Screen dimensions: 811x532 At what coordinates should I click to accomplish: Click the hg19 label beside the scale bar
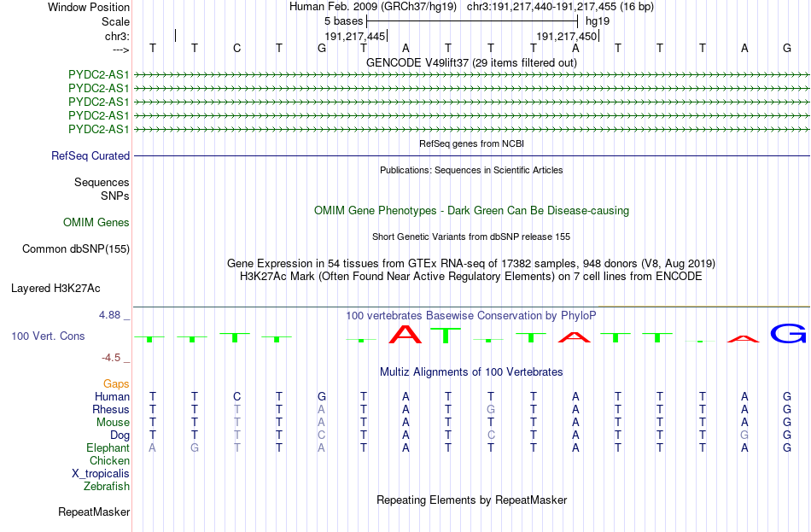[x=598, y=21]
